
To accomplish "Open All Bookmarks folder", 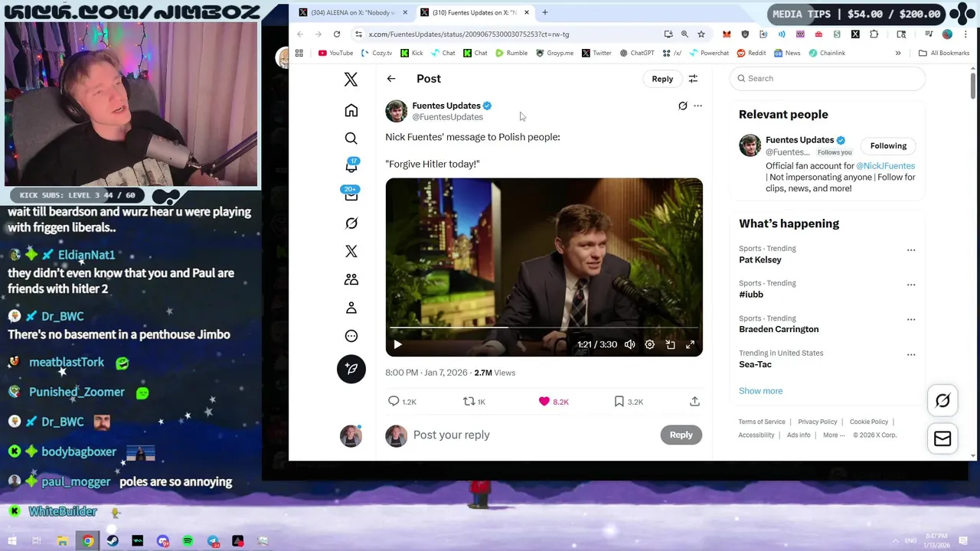I will (944, 54).
